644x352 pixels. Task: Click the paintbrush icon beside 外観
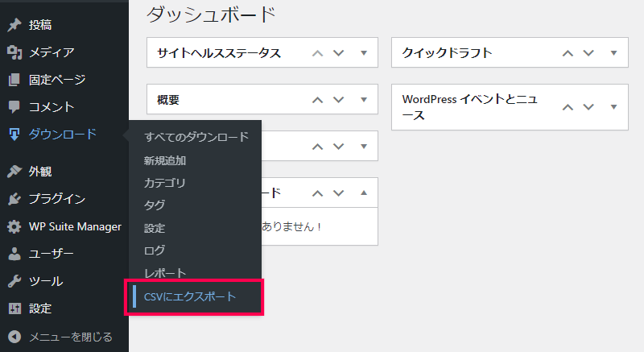14,172
